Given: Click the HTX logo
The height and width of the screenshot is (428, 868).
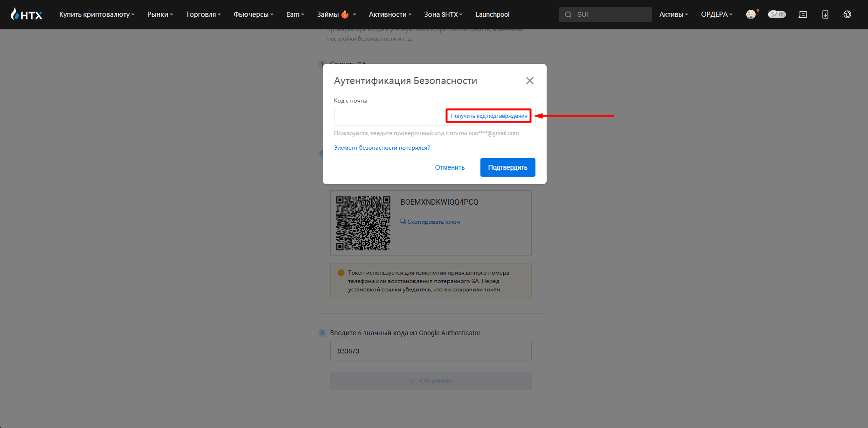Looking at the screenshot, I should [x=27, y=14].
